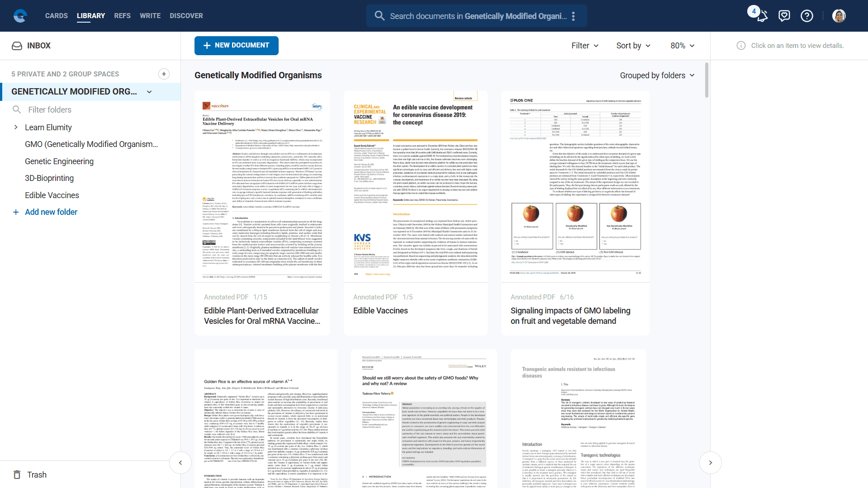The image size is (868, 488).
Task: Switch to the Discover tab
Action: click(186, 16)
